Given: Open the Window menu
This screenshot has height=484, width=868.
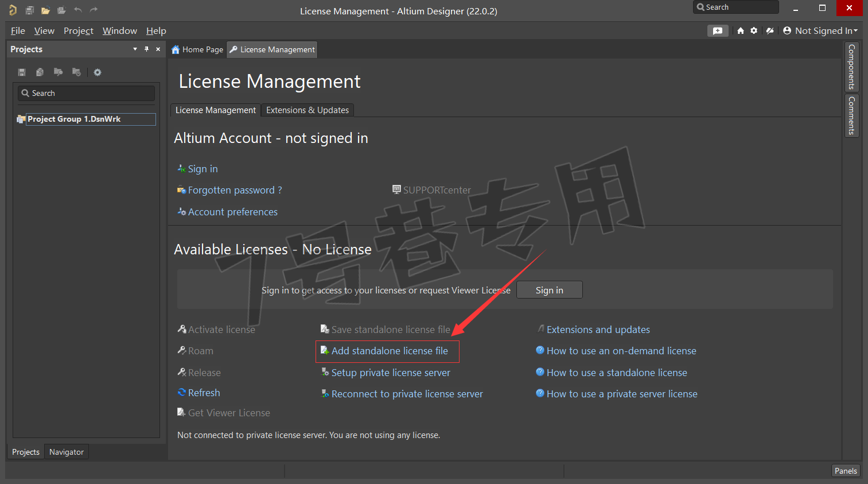Looking at the screenshot, I should coord(120,31).
